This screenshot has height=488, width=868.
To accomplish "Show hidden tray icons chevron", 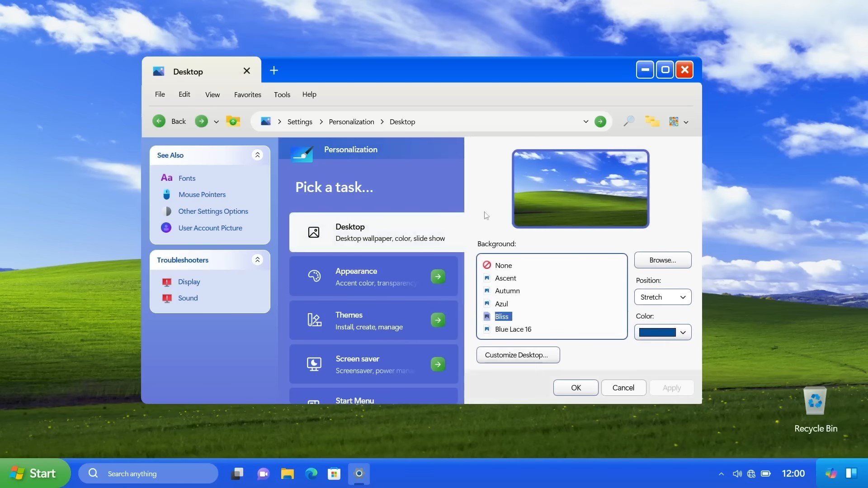I will (x=721, y=474).
